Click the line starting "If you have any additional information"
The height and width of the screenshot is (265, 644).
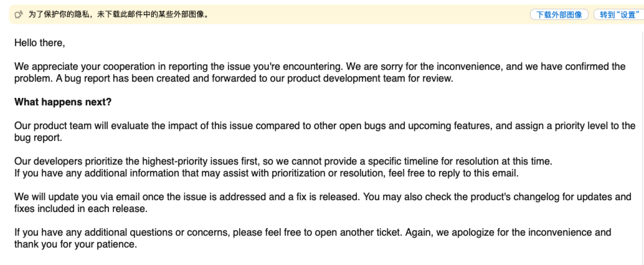click(267, 173)
